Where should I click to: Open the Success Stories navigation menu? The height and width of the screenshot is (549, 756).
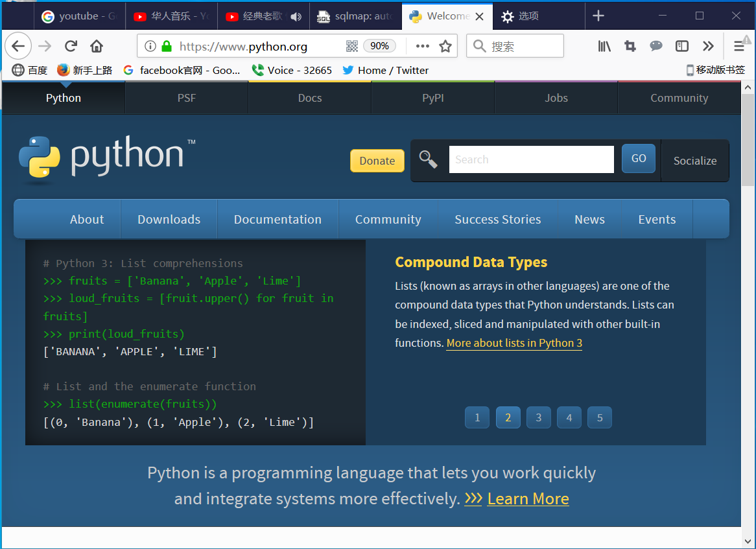pyautogui.click(x=497, y=219)
